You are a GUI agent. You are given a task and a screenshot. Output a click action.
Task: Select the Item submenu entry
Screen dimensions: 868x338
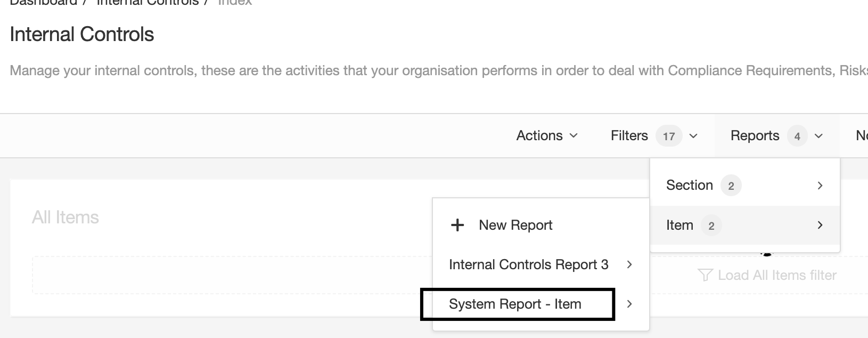(745, 225)
